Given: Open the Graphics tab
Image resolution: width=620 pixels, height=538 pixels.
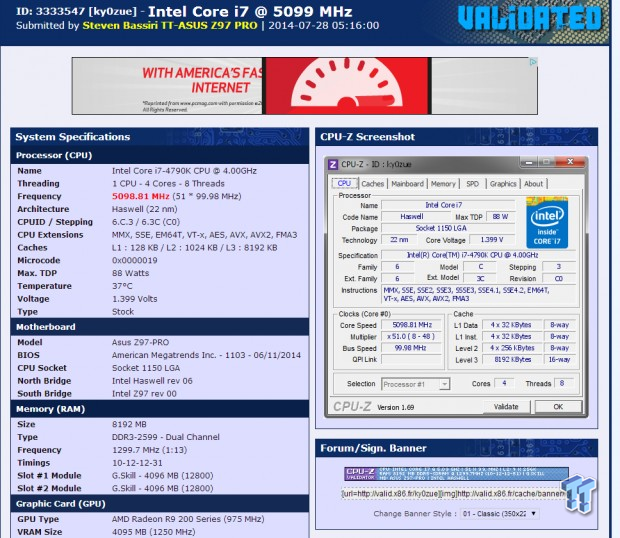Looking at the screenshot, I should click(503, 184).
